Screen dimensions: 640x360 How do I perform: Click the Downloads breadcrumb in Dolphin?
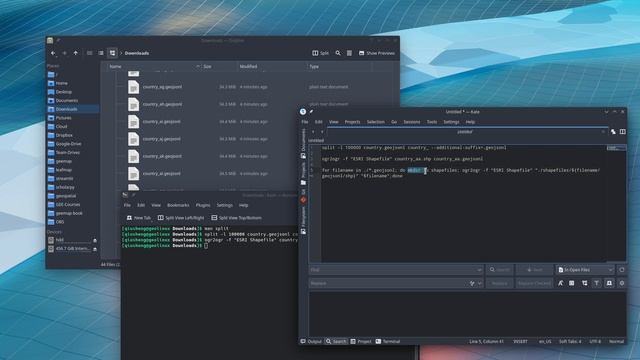tap(137, 53)
